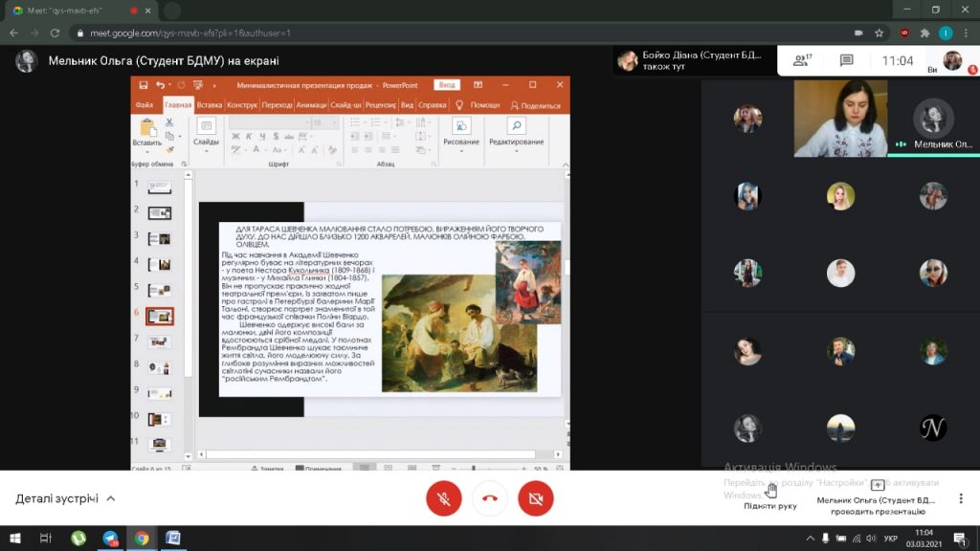Toggle strikethrough (S) formatting
The width and height of the screenshot is (980, 551).
[x=276, y=136]
